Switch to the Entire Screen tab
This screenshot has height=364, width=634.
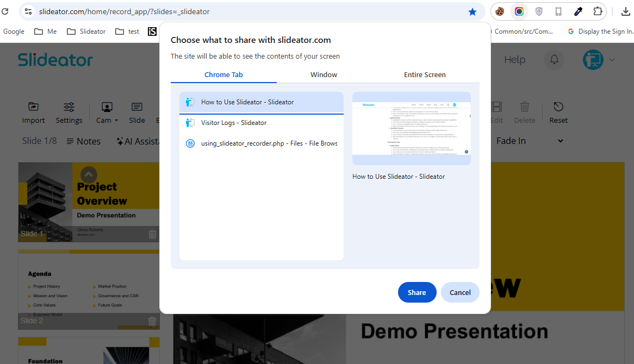(x=425, y=75)
